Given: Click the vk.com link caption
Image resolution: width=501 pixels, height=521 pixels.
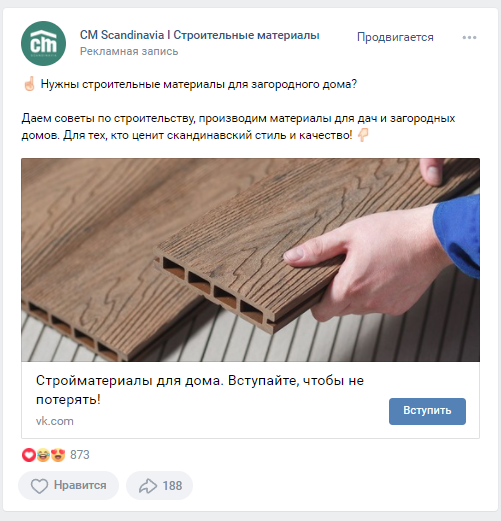Looking at the screenshot, I should tap(55, 421).
